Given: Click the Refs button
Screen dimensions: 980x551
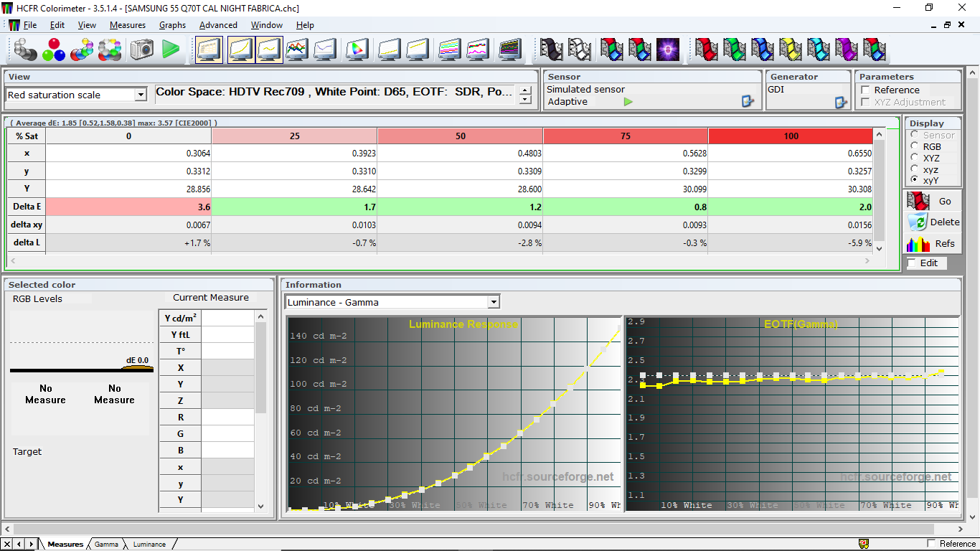Looking at the screenshot, I should pos(933,243).
